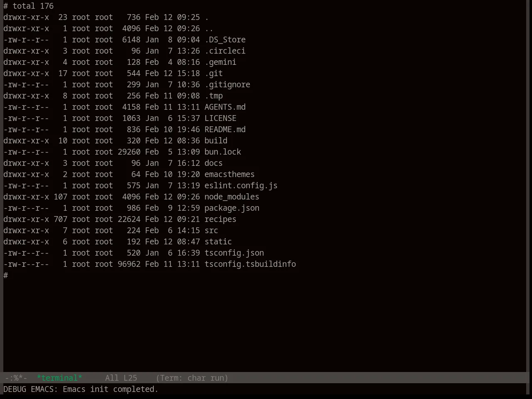
Task: Click the size 96962 of tsconfig.tsbuildinfo
Action: coord(129,264)
